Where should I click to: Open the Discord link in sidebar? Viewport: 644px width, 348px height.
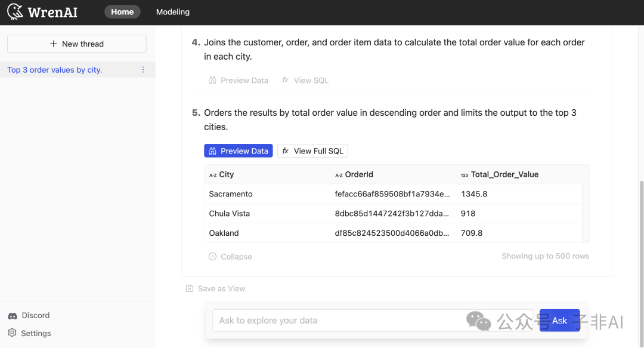35,315
